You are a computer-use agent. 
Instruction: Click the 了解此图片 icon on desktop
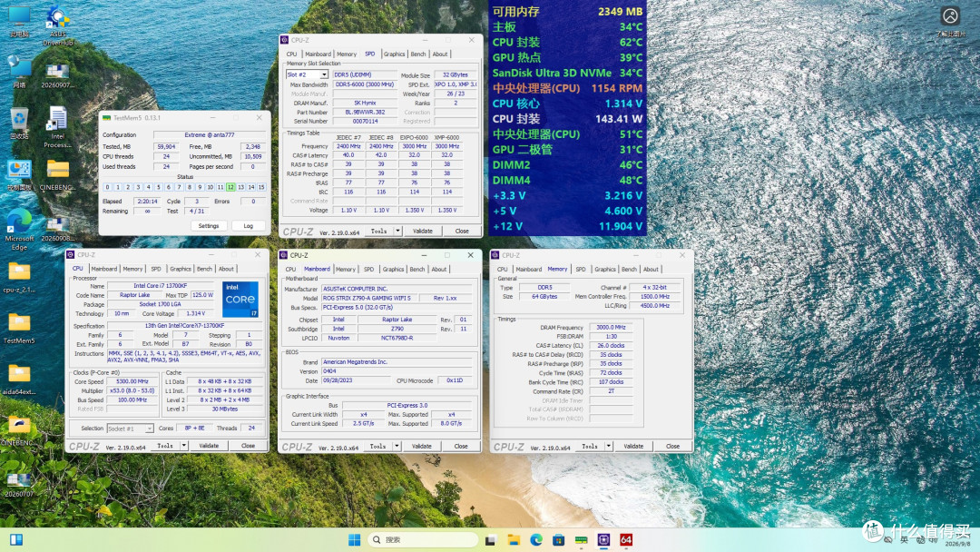point(950,21)
